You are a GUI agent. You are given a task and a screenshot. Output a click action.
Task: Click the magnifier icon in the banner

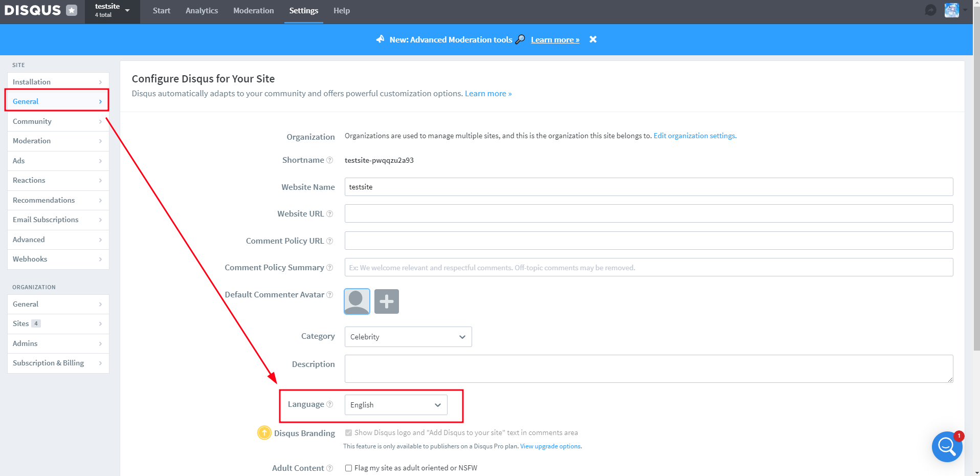coord(520,39)
